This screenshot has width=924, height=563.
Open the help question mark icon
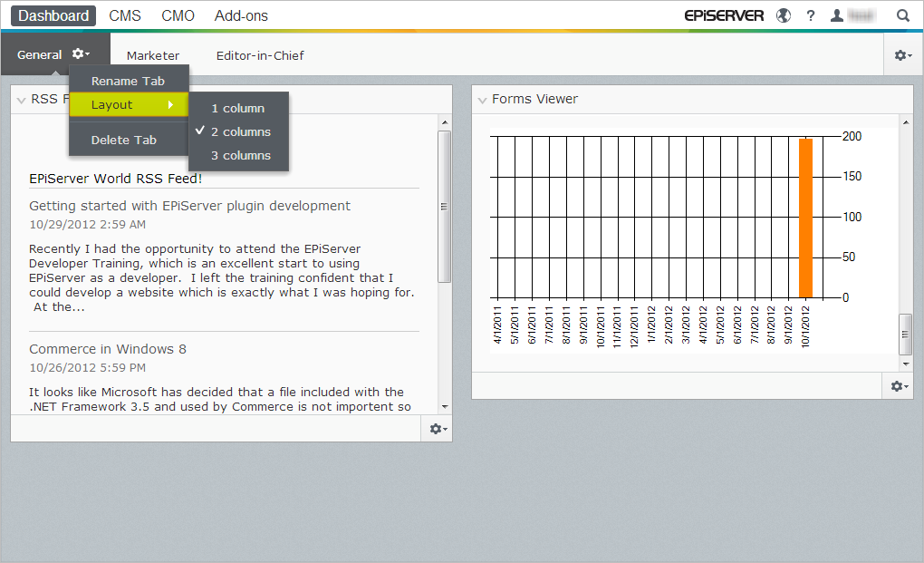coord(811,16)
